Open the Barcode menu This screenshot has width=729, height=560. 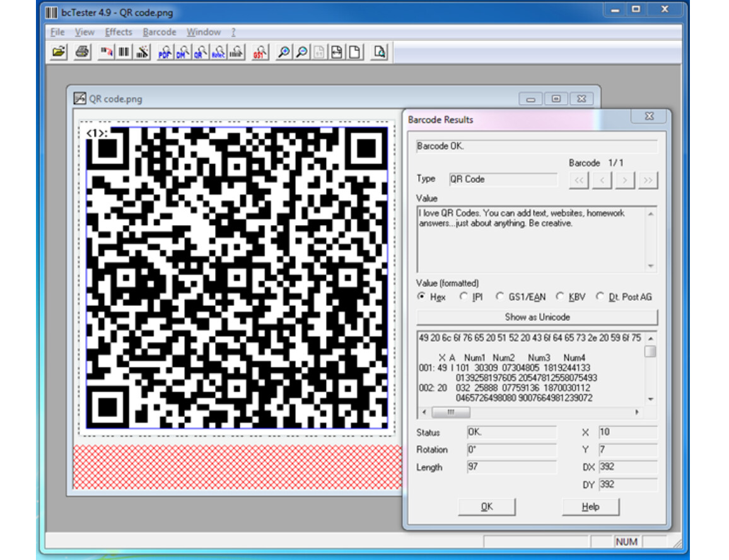(x=160, y=32)
